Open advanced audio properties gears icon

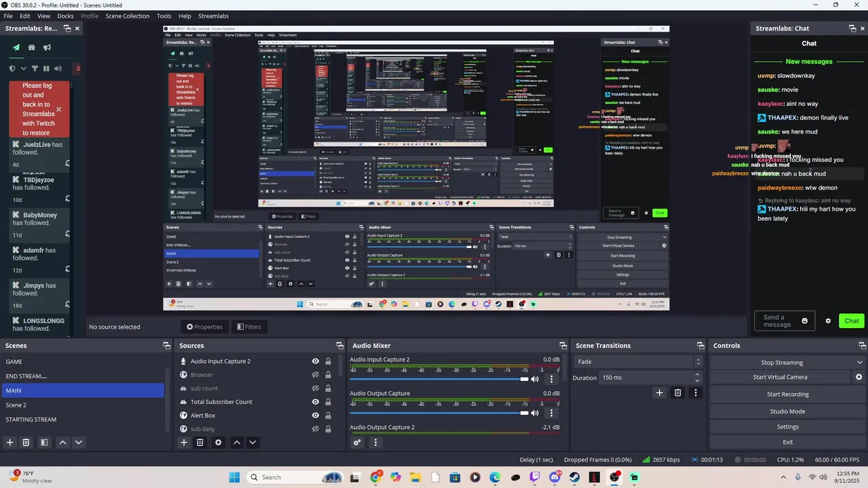point(357,443)
